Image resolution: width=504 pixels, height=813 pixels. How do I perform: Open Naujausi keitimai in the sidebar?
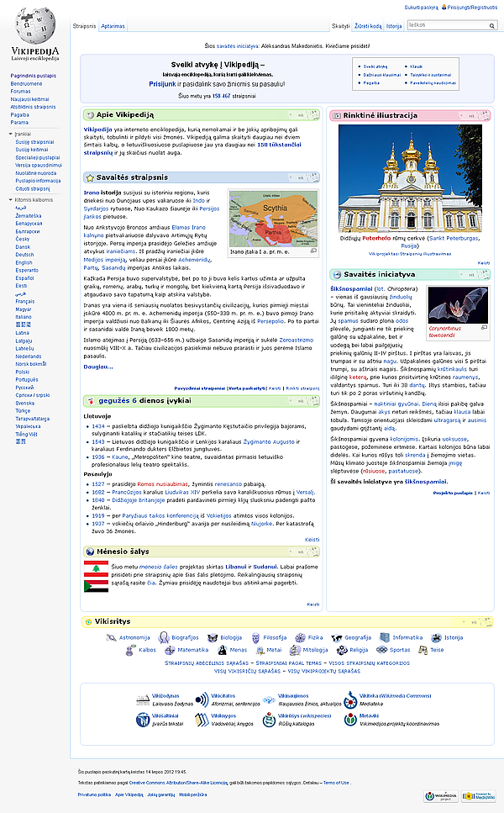[30, 99]
